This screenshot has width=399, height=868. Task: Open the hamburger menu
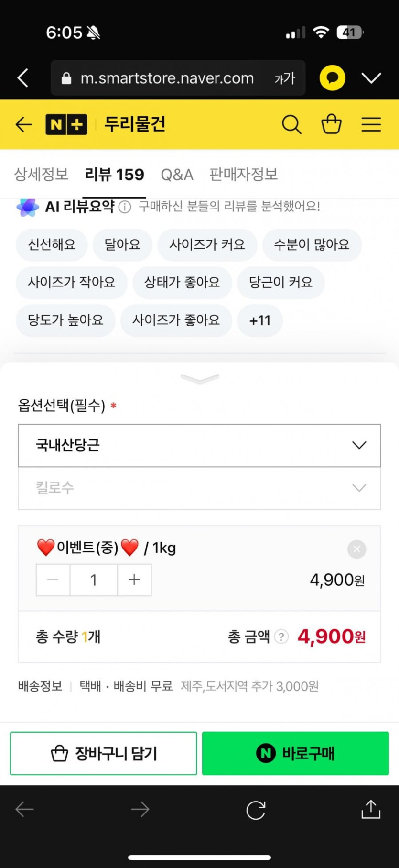371,125
